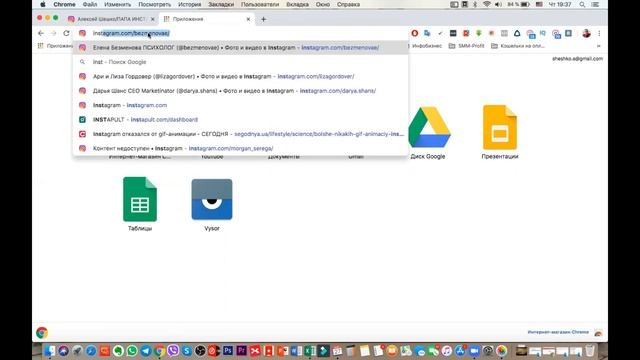Launch the Vysor app icon
This screenshot has width=640, height=360.
click(x=212, y=199)
